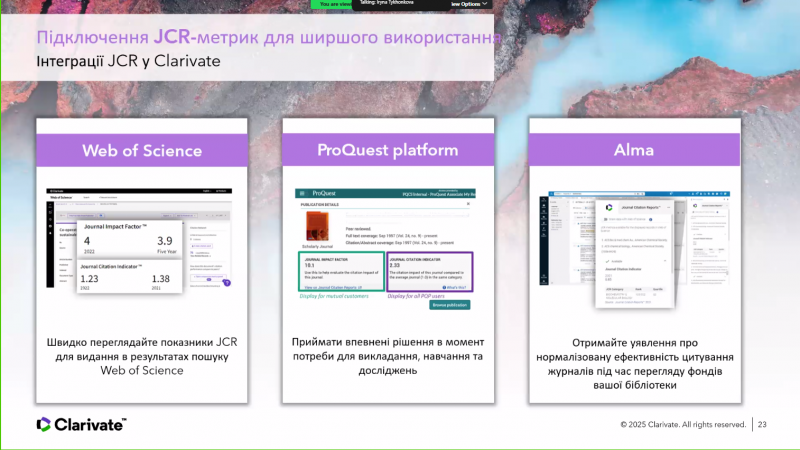Click the subtitle 'Інтеграції JCR у Clarivate'
The image size is (800, 450).
point(129,61)
